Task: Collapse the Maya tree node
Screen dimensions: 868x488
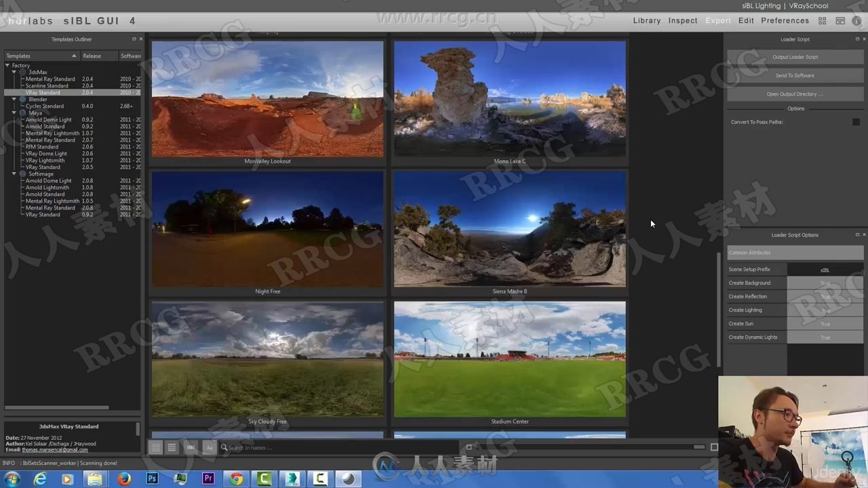Action: coord(14,113)
